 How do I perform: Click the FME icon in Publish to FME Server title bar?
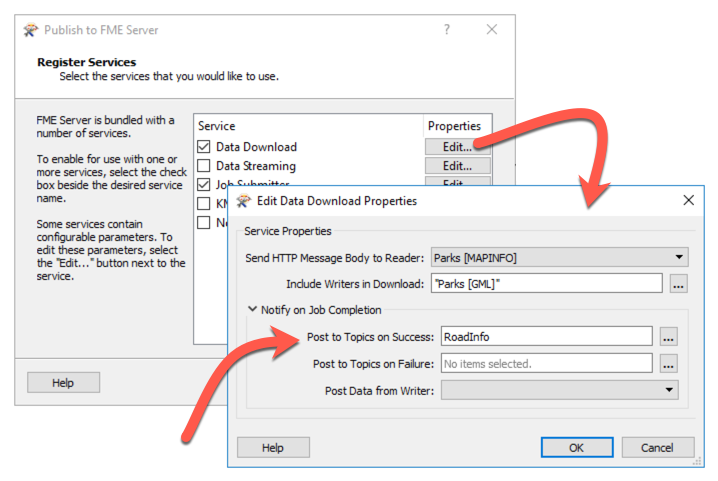(x=31, y=30)
